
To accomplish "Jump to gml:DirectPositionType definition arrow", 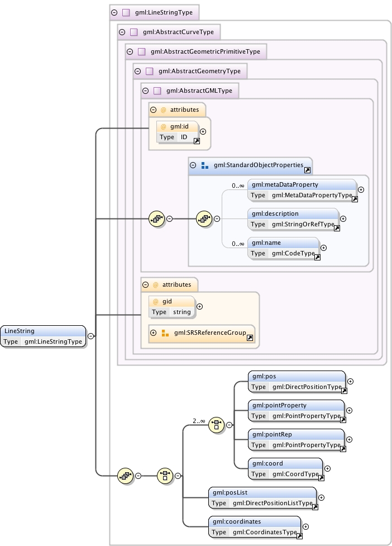I will tap(344, 391).
